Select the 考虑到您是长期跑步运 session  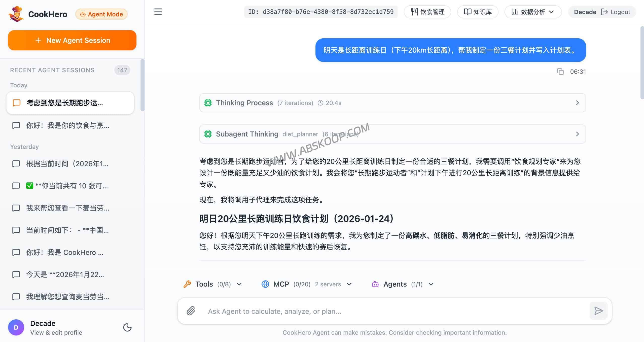click(64, 103)
